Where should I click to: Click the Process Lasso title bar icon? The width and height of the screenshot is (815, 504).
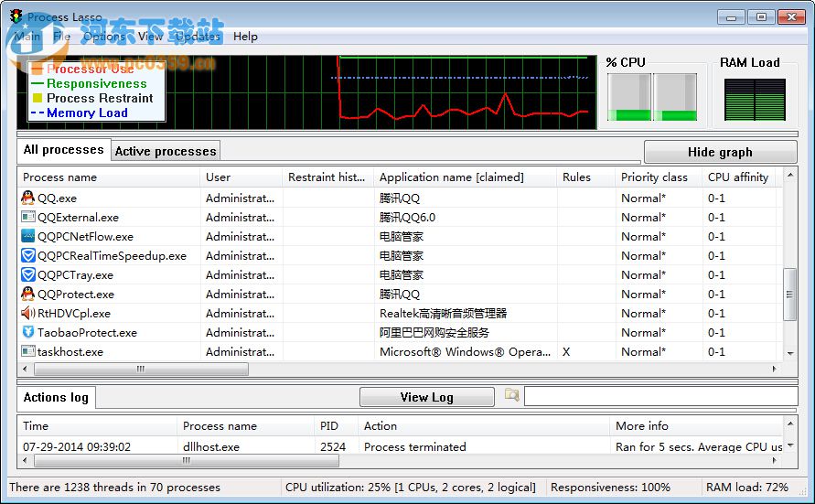click(16, 16)
